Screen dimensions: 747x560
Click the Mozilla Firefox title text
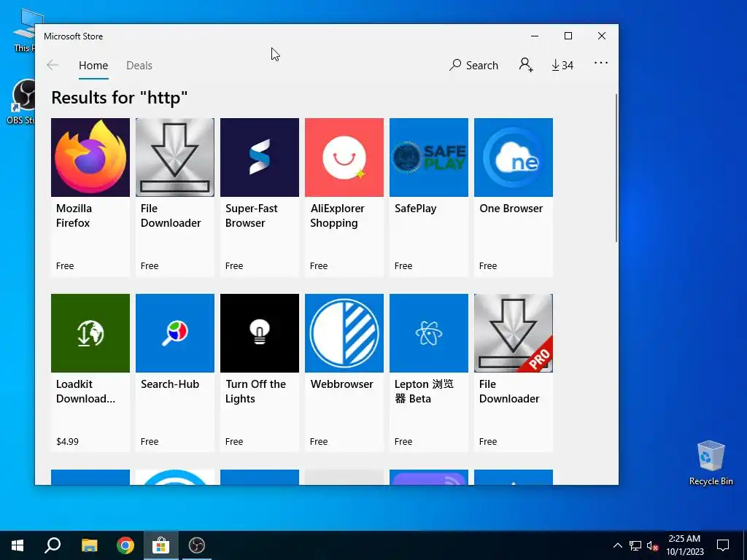pyautogui.click(x=74, y=216)
